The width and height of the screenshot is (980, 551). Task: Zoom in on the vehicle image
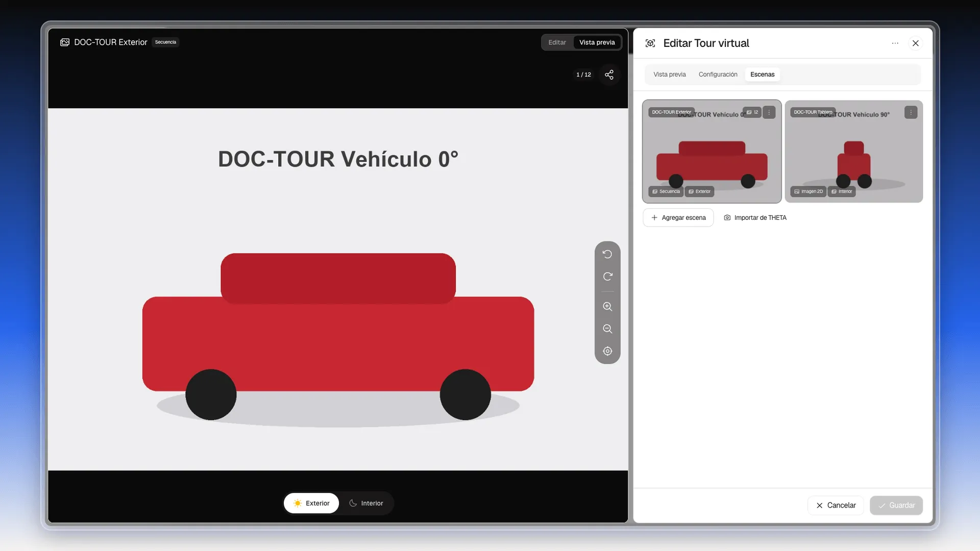click(607, 307)
